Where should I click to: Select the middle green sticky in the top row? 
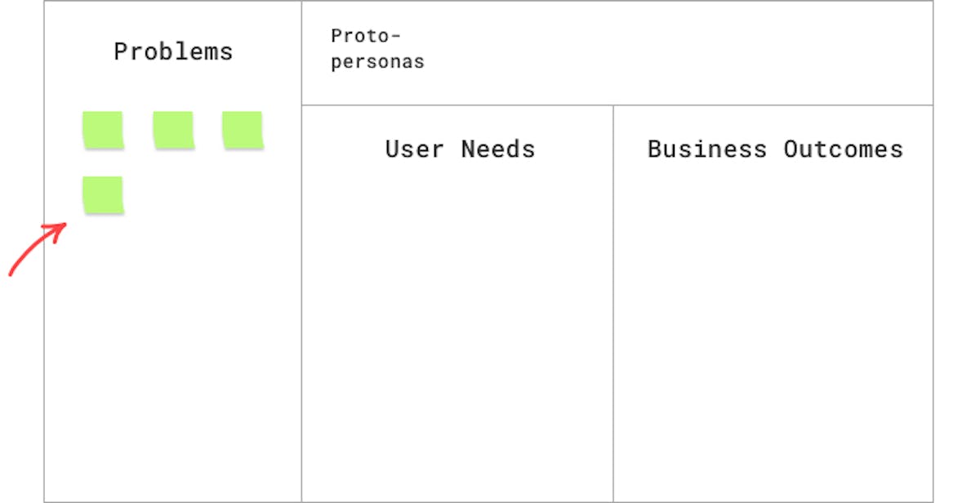pyautogui.click(x=173, y=130)
